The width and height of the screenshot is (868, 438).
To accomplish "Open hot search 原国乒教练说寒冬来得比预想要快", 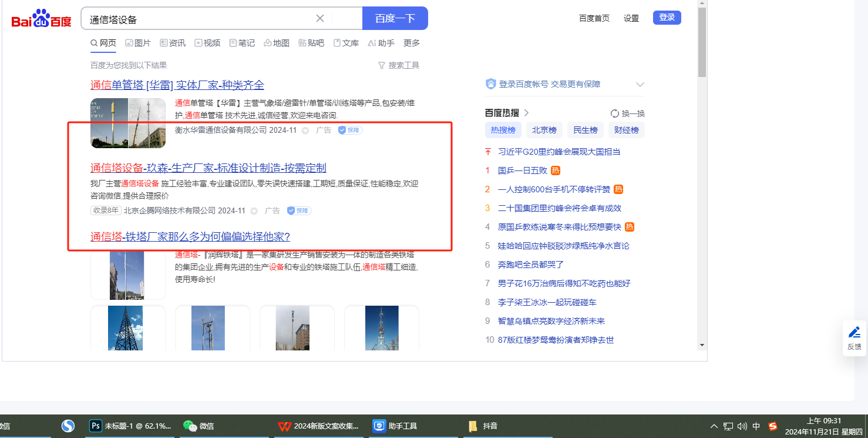I will coord(560,227).
